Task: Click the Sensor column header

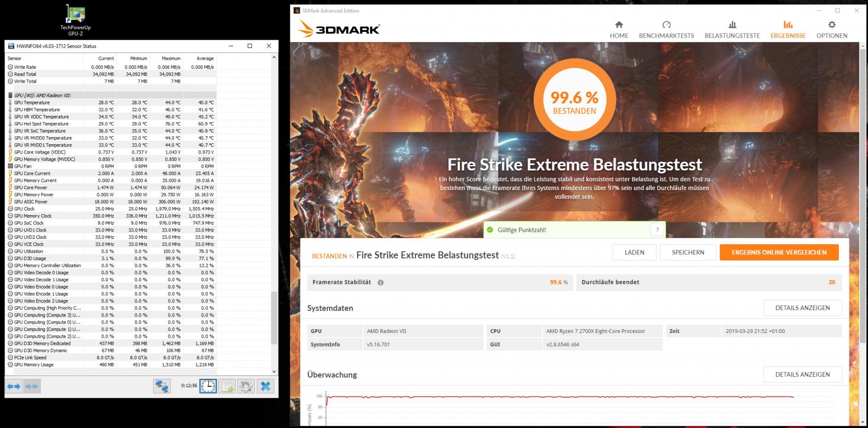Action: [45, 58]
